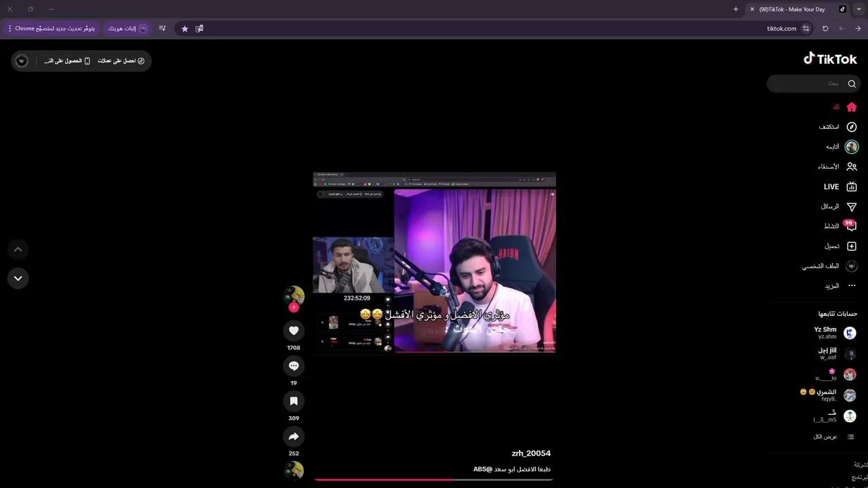Switch to the TikTok - Make Your Day tab
This screenshot has height=488, width=868.
795,9
